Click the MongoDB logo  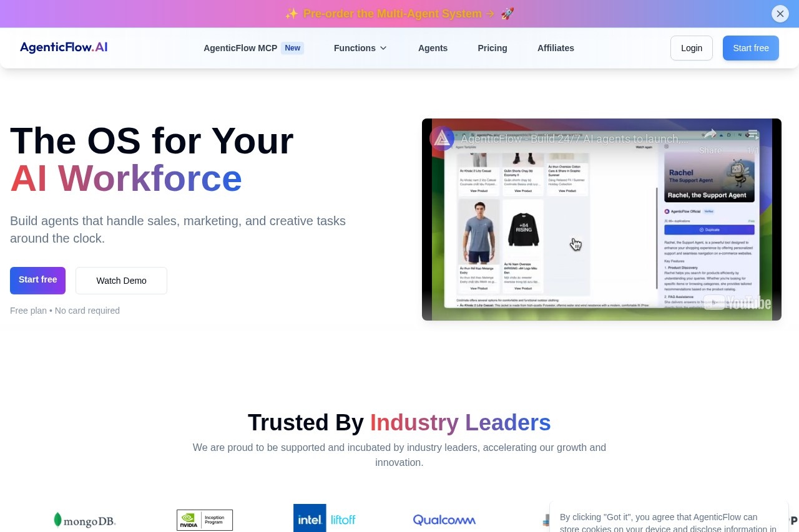coord(85,520)
